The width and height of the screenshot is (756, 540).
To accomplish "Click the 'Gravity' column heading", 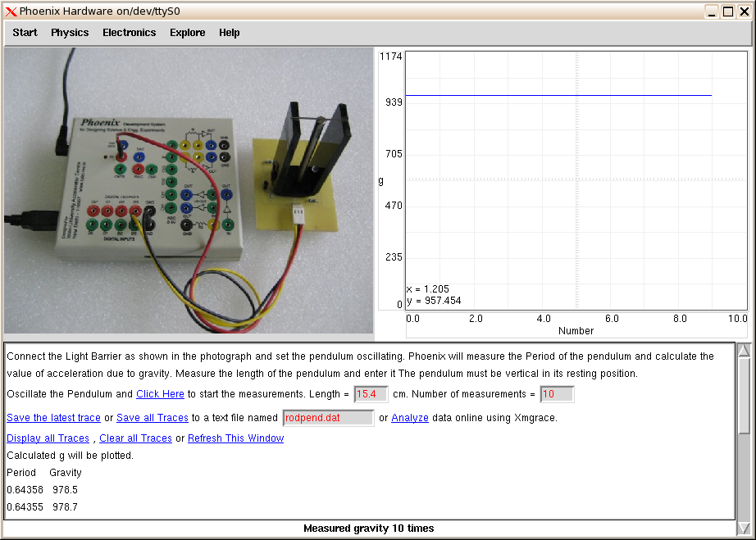I will click(65, 473).
